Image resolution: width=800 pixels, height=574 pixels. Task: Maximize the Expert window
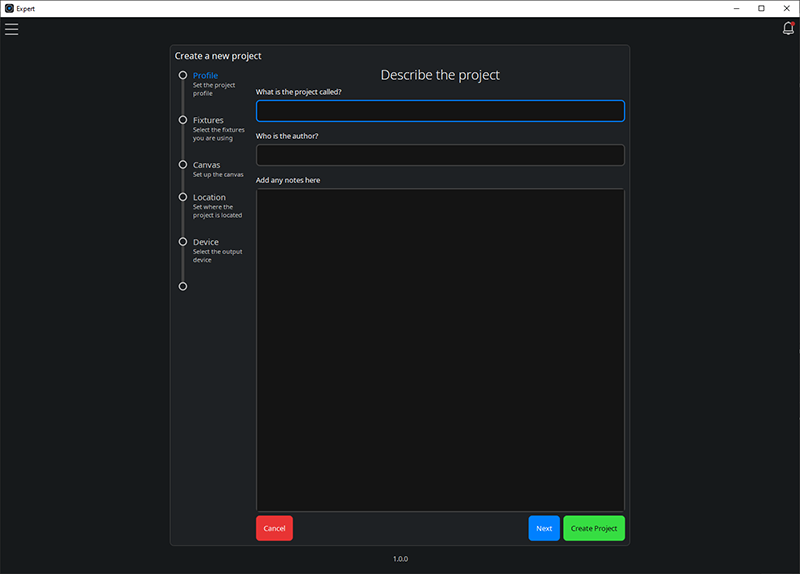761,8
